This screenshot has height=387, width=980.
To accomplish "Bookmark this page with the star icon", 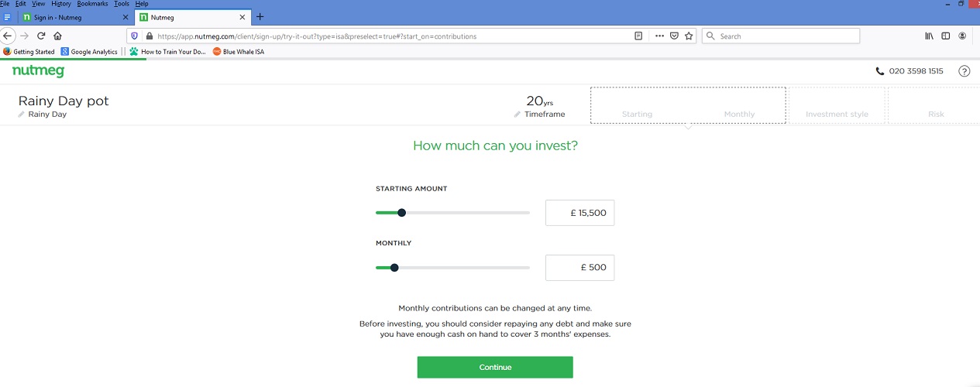I will pos(688,36).
